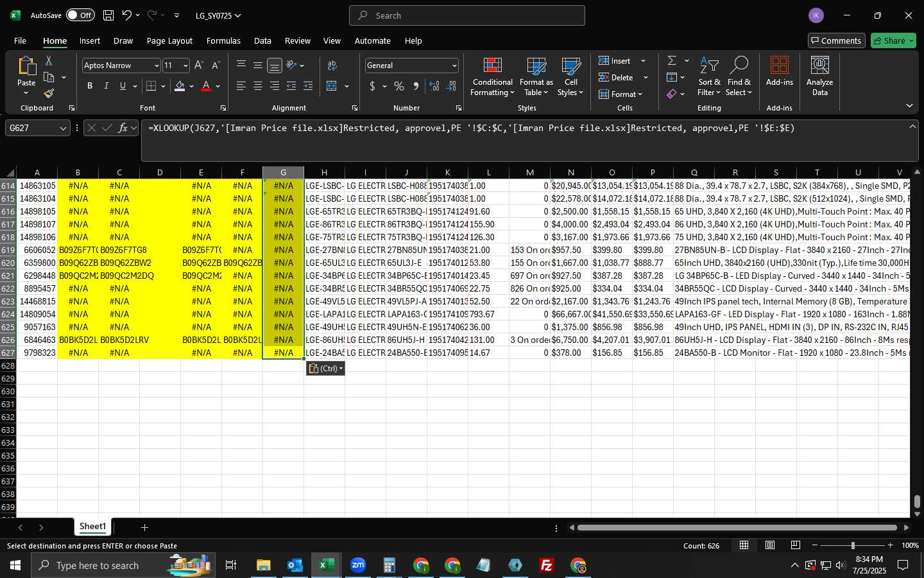This screenshot has height=578, width=924.
Task: Open the Conditional Formatting dropdown
Action: click(492, 76)
